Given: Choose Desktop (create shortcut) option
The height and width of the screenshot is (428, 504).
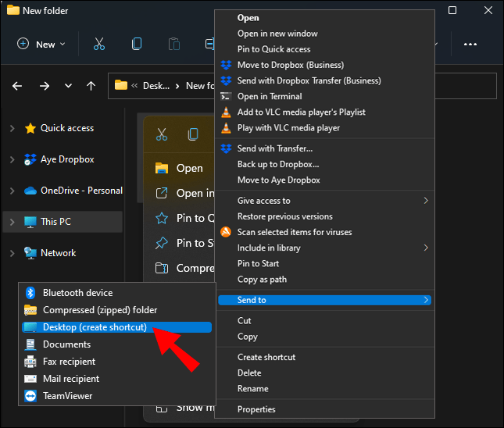Looking at the screenshot, I should point(95,327).
